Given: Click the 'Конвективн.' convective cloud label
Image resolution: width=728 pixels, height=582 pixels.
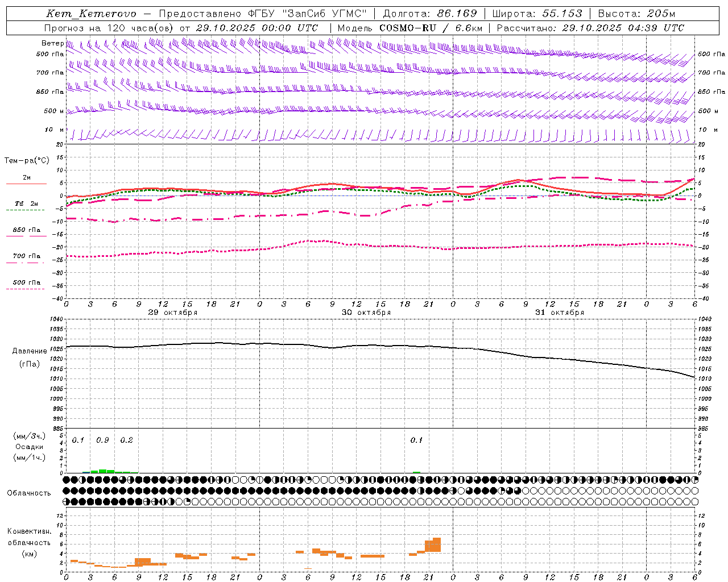Looking at the screenshot, I should (x=30, y=531).
